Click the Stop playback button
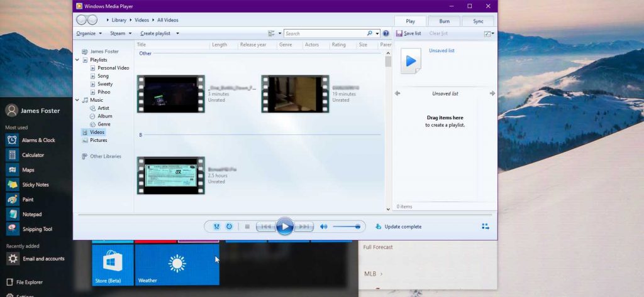This screenshot has height=297, width=644. click(247, 227)
